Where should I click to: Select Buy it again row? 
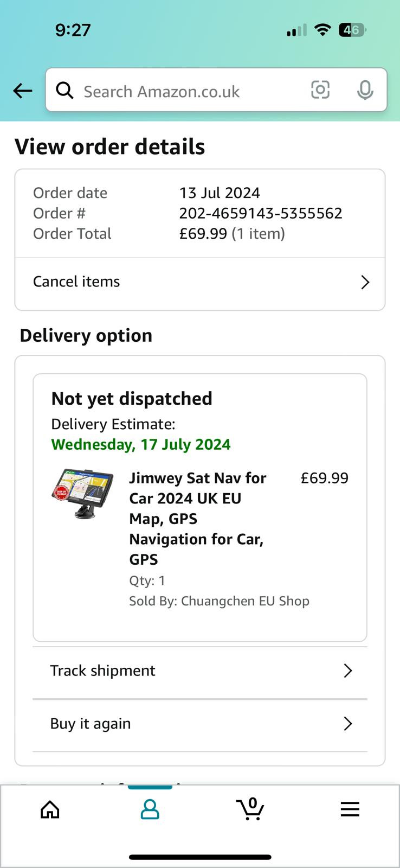click(x=200, y=724)
